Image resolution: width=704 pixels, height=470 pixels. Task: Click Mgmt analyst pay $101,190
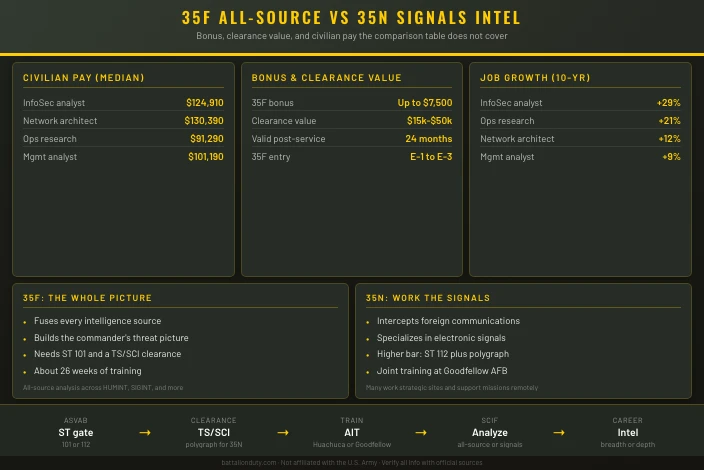pyautogui.click(x=206, y=157)
